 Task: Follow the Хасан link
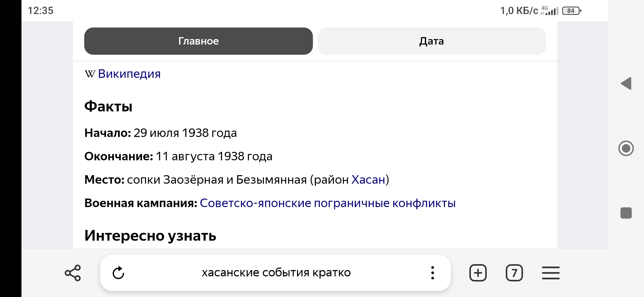click(368, 180)
